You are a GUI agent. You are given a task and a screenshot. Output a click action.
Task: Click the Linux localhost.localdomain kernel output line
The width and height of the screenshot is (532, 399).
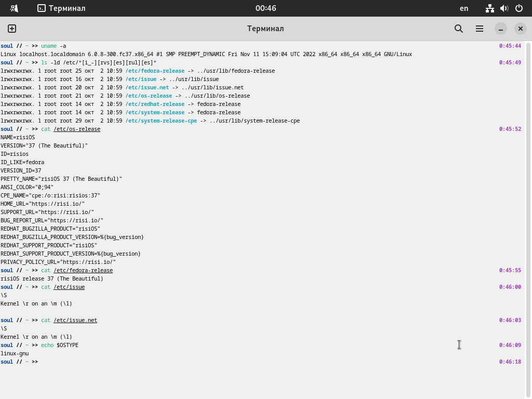(x=206, y=54)
